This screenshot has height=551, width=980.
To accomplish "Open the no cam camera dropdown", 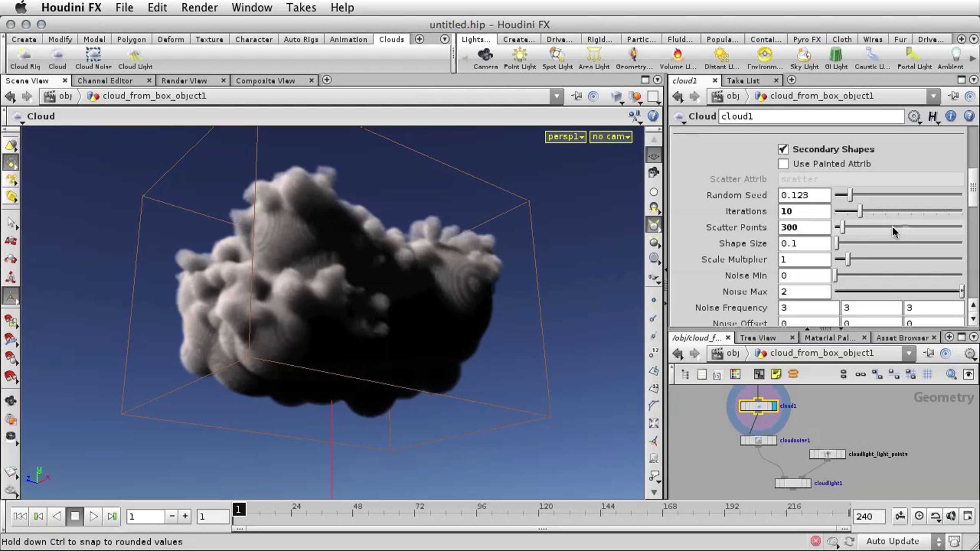I will tap(611, 137).
